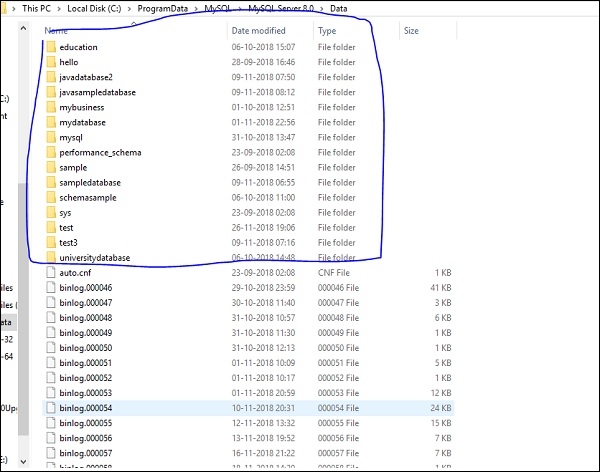The width and height of the screenshot is (600, 472).
Task: Click the education folder icon
Action: (51, 47)
